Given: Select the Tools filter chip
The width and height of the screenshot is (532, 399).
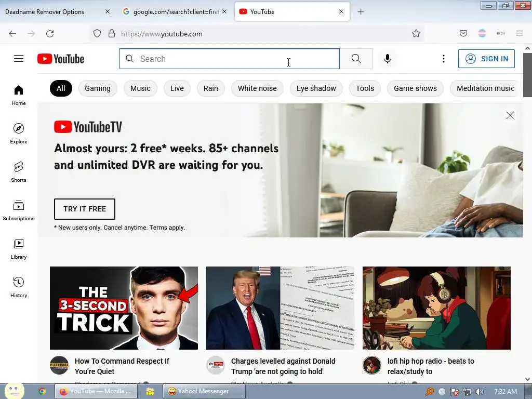Looking at the screenshot, I should coord(365,88).
